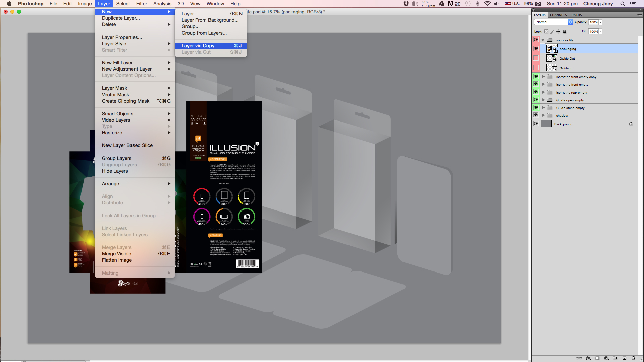Delete the layer using the trash icon
This screenshot has height=362, width=644.
pos(633,358)
